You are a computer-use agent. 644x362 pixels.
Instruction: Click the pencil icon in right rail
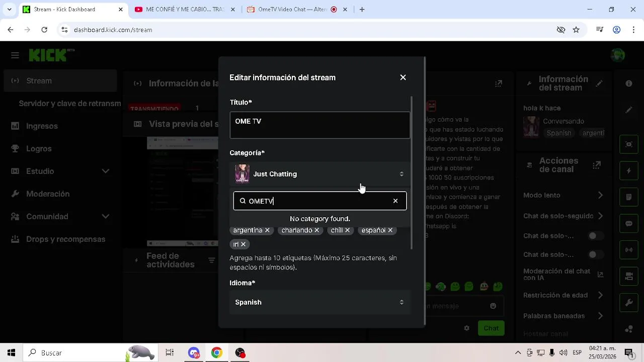coord(629,110)
